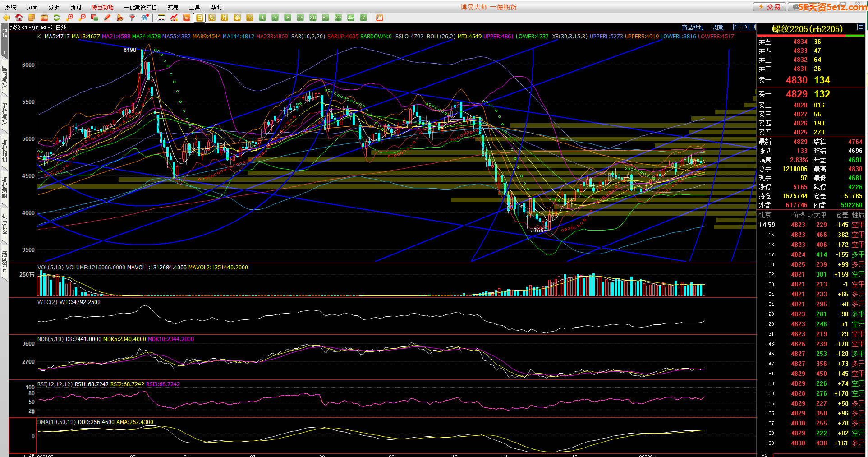Image resolution: width=868 pixels, height=457 pixels.
Task: Open the Tick chart view icon
Action: 187,18
